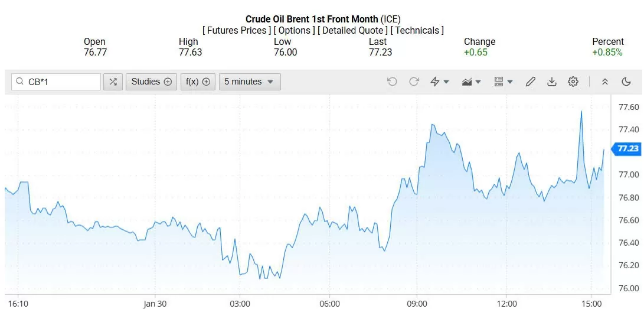Download the chart image

coord(551,82)
